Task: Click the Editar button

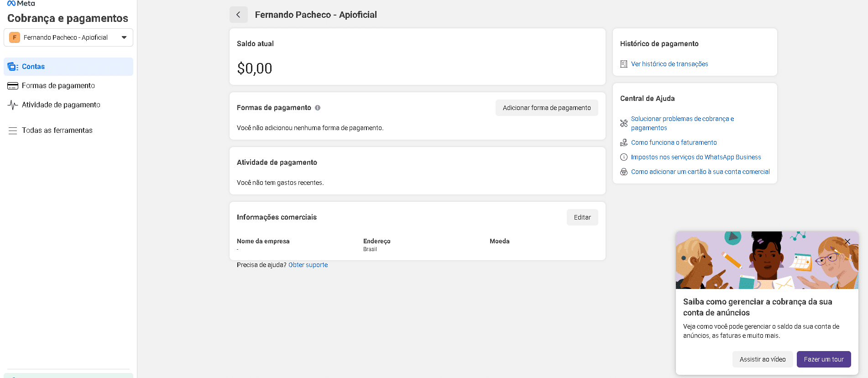Action: click(x=582, y=217)
